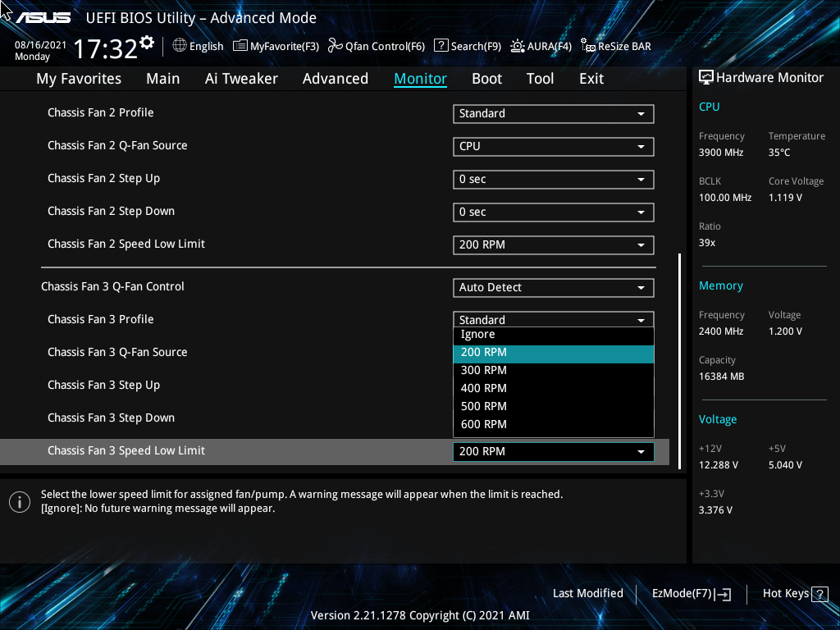Image resolution: width=840 pixels, height=630 pixels.
Task: Select Chassis Fan 3 Step Up label
Action: [x=103, y=386]
